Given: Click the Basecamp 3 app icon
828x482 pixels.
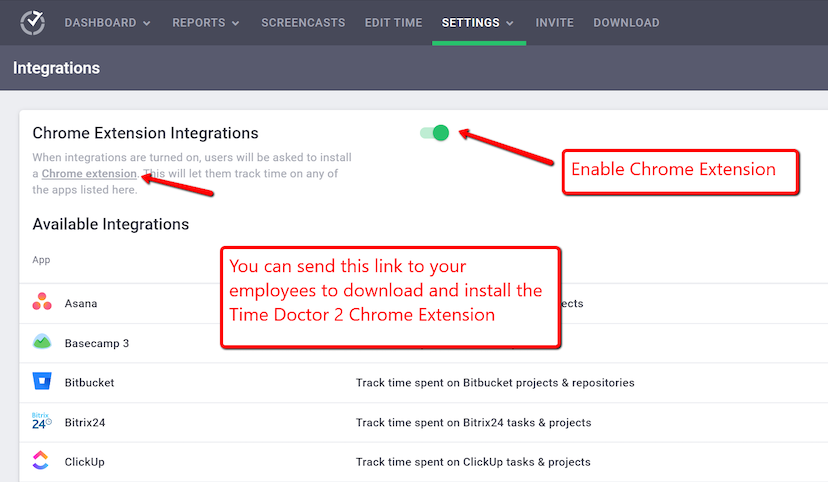Looking at the screenshot, I should (42, 342).
